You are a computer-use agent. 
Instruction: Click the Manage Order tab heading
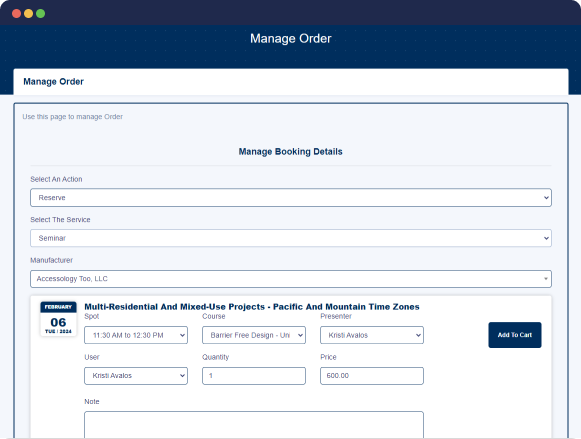click(53, 82)
